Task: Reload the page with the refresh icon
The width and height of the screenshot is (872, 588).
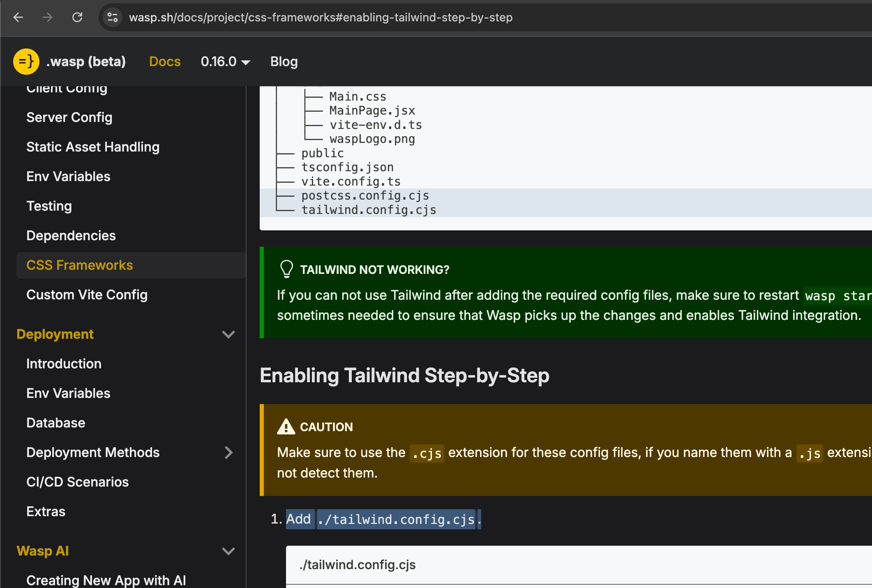Action: [x=77, y=17]
